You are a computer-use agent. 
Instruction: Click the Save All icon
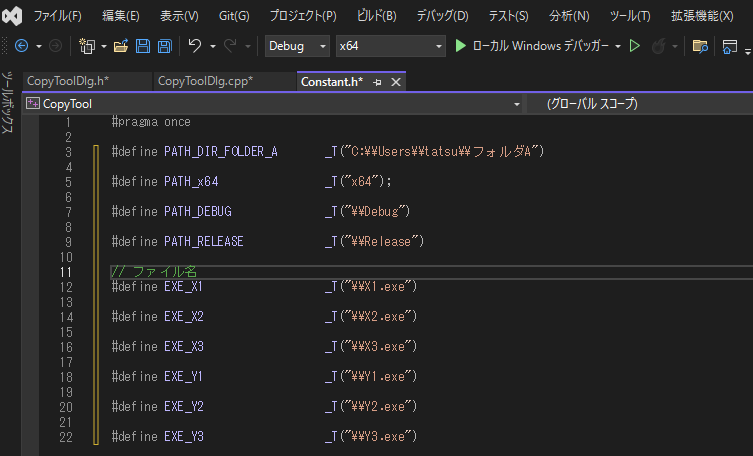pyautogui.click(x=163, y=46)
